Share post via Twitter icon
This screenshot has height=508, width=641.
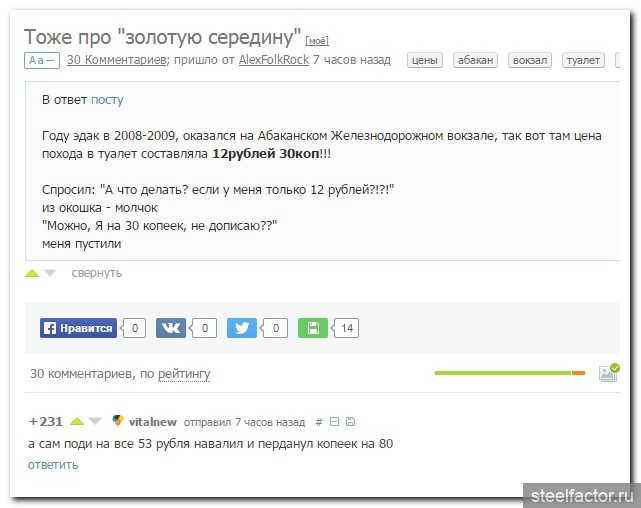241,327
